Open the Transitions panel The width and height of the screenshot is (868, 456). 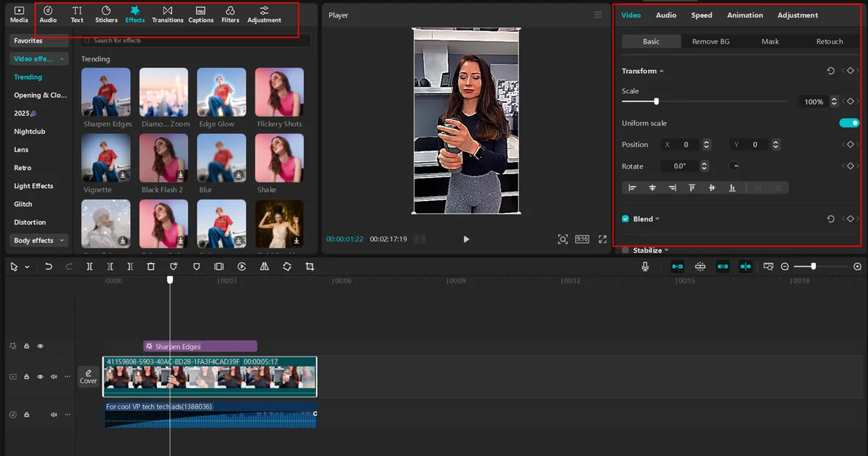(167, 14)
